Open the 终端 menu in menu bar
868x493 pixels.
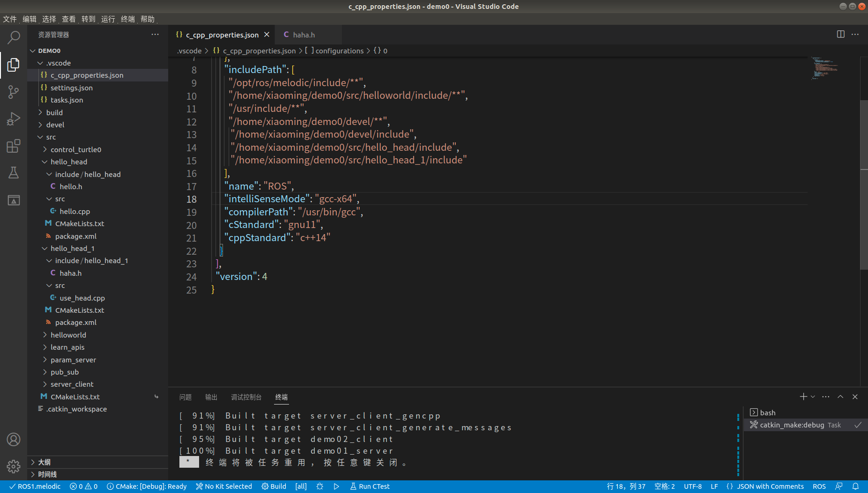(x=128, y=19)
